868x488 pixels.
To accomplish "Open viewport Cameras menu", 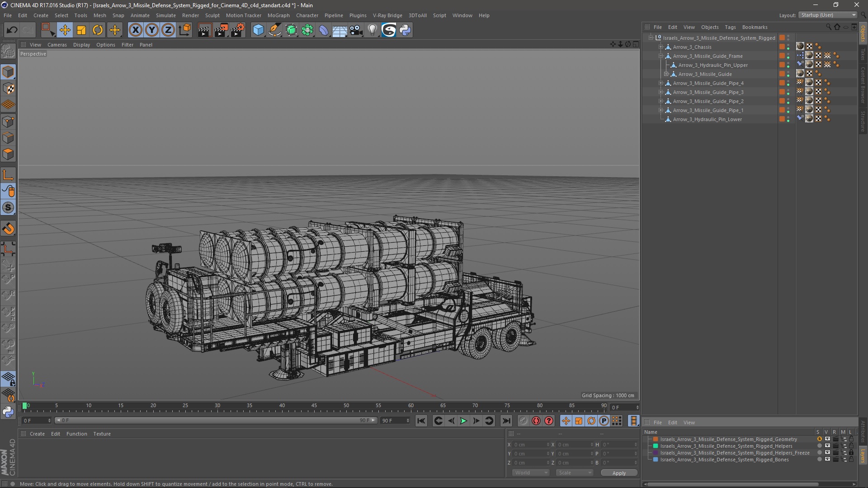I will coord(57,45).
